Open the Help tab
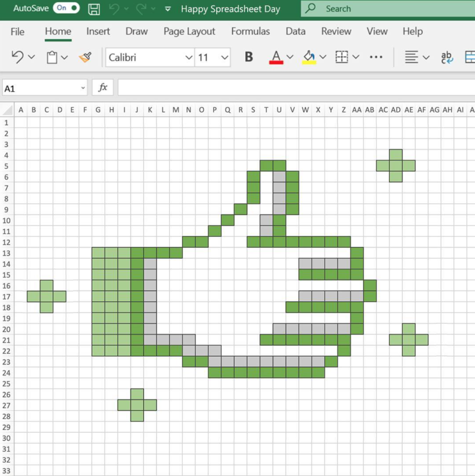 (413, 31)
